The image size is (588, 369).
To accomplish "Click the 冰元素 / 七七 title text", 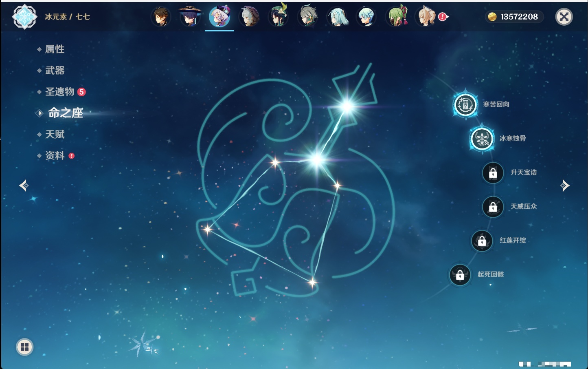I will coord(67,17).
